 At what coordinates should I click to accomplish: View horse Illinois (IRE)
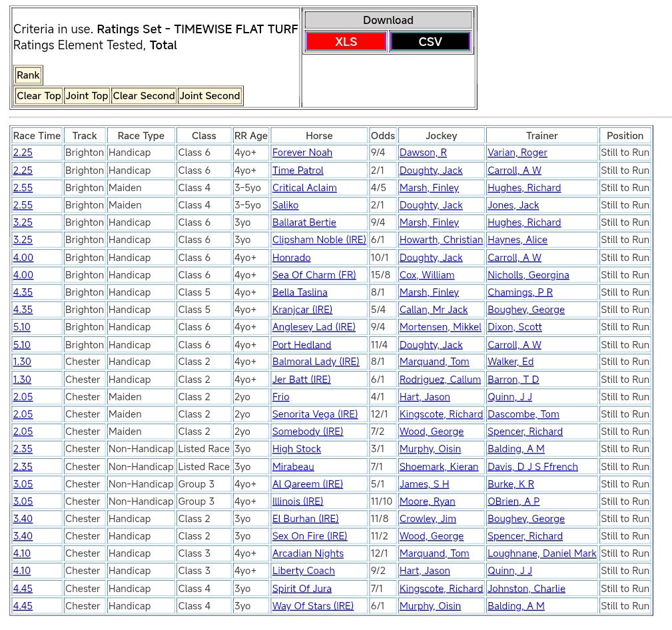click(x=297, y=501)
